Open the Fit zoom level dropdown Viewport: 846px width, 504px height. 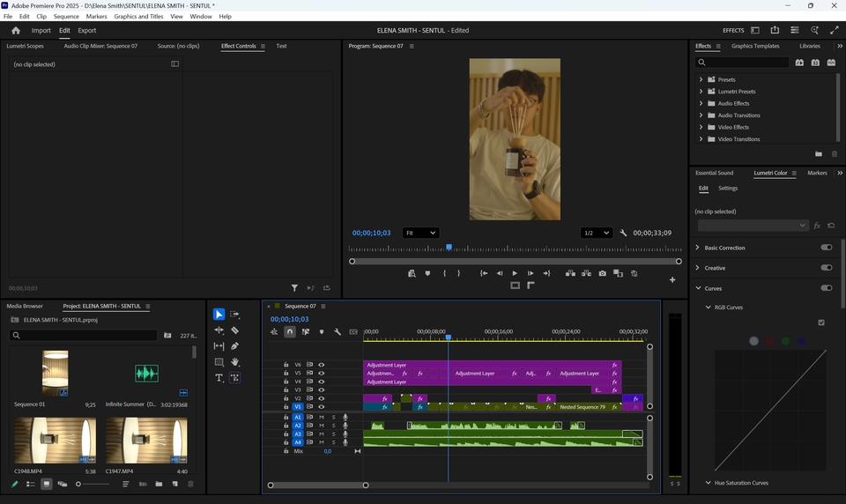pyautogui.click(x=420, y=233)
